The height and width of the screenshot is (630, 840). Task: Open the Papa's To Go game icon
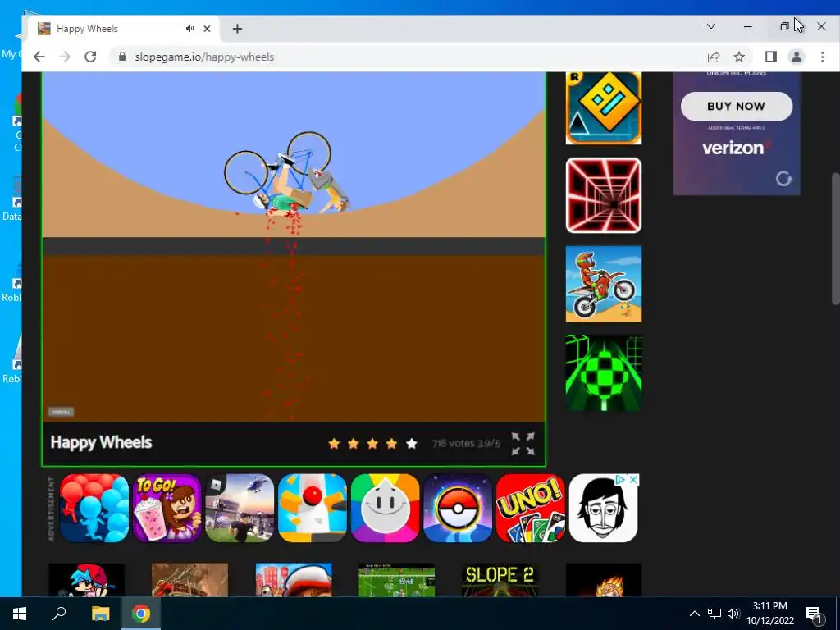167,508
